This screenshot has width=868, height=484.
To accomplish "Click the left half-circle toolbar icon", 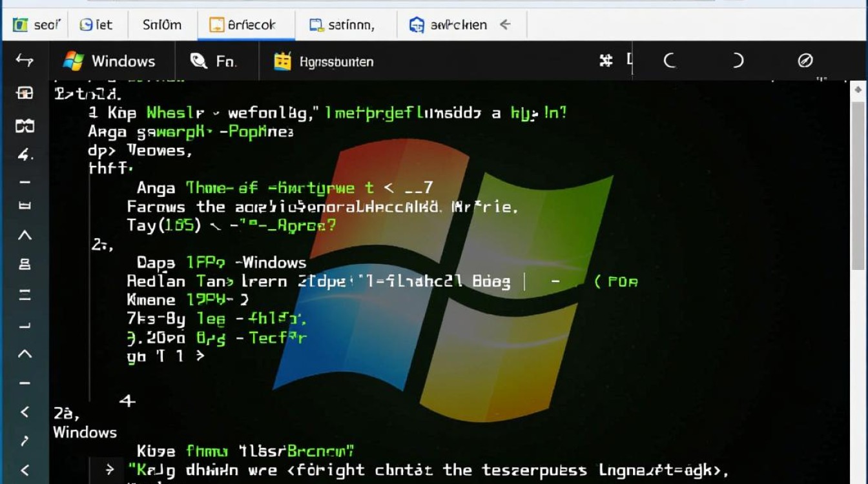I will point(670,61).
